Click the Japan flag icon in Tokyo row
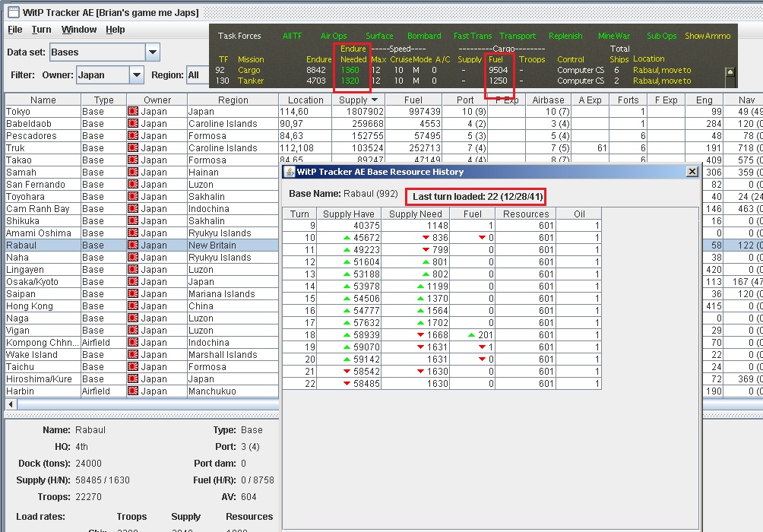The height and width of the screenshot is (532, 763). (133, 112)
